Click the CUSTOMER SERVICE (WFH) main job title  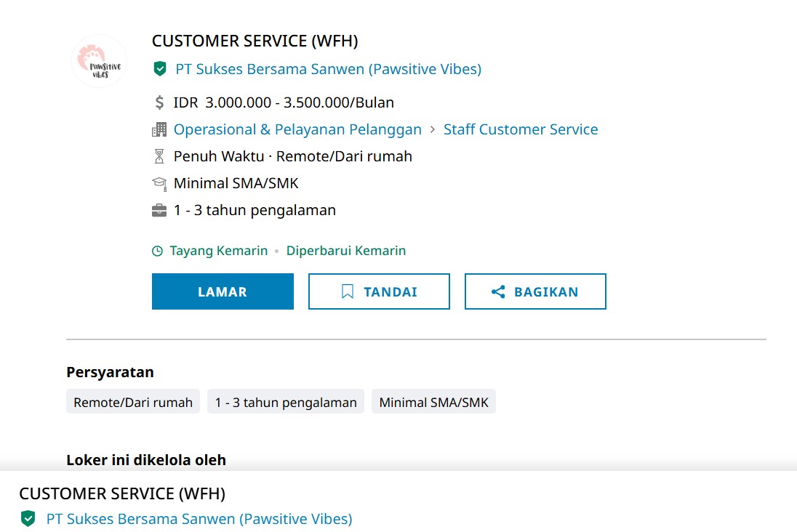[255, 41]
